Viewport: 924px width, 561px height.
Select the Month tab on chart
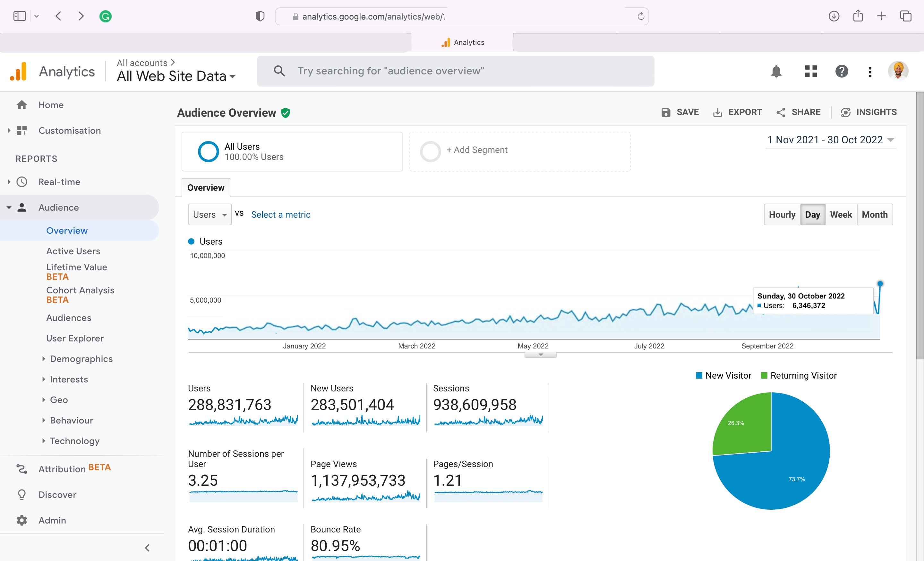click(x=875, y=214)
